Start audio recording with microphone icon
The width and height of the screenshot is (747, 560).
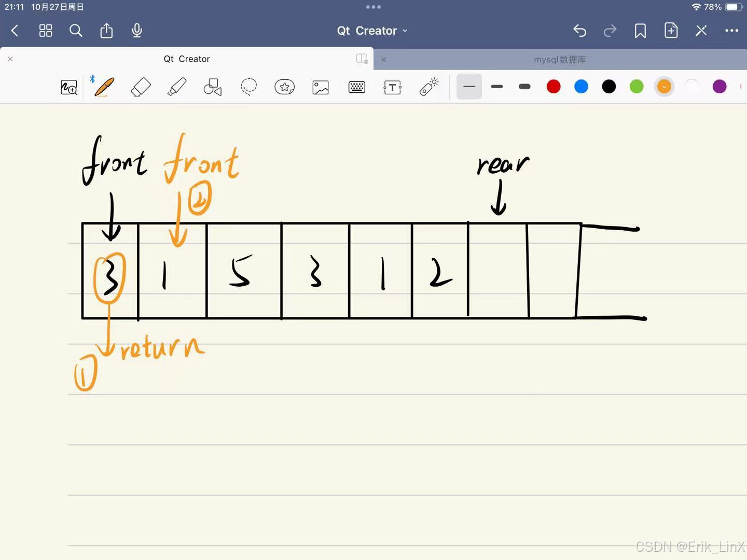pyautogui.click(x=137, y=31)
